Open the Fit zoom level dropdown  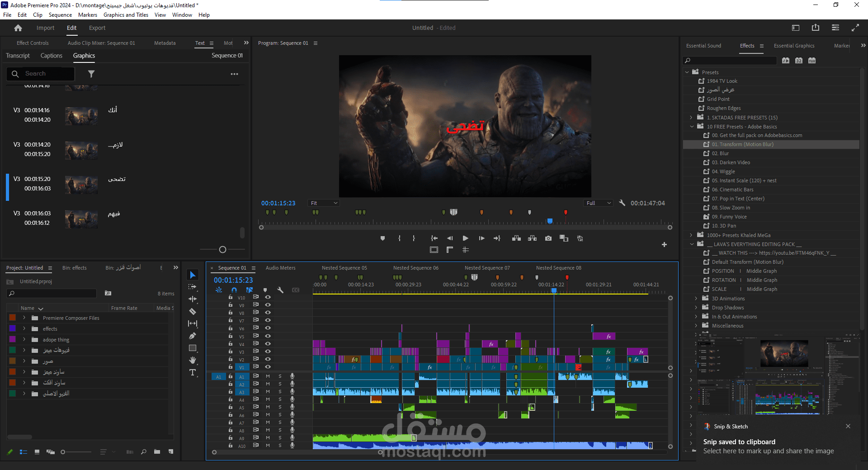[x=324, y=203]
